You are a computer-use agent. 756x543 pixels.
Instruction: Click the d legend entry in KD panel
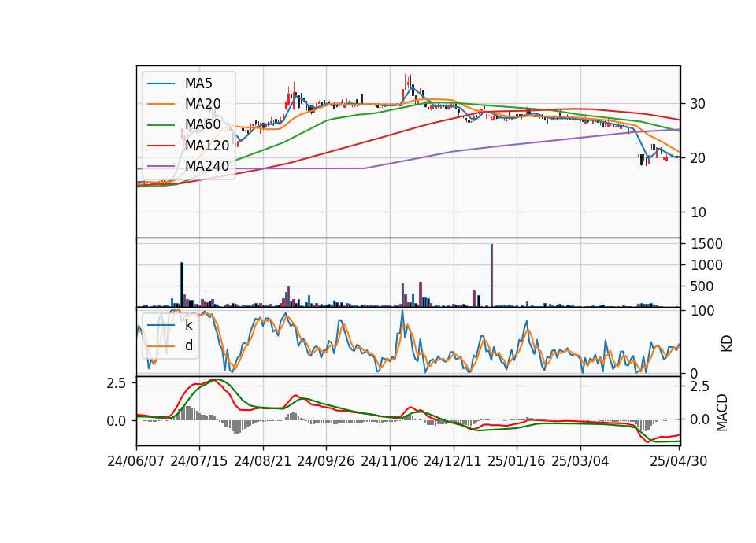pyautogui.click(x=188, y=345)
